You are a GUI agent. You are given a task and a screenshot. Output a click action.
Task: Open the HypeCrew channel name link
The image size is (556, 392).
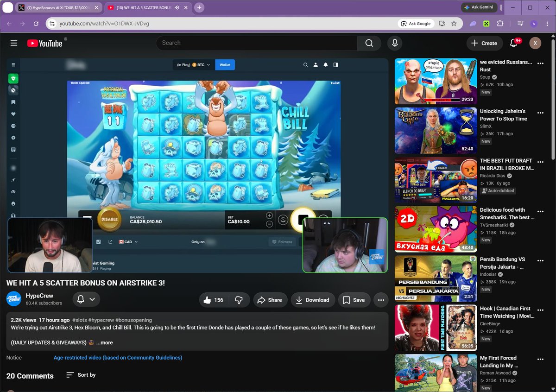click(x=39, y=296)
